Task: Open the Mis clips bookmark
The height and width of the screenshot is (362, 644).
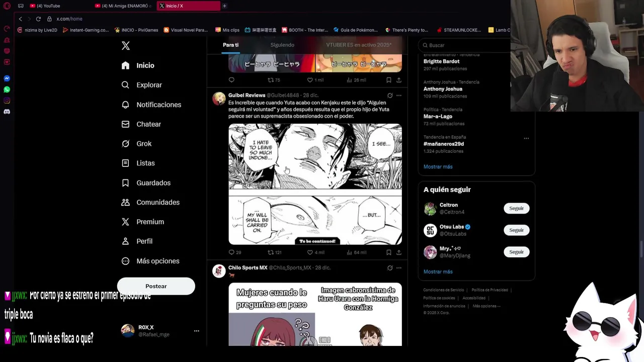Action: (x=227, y=30)
